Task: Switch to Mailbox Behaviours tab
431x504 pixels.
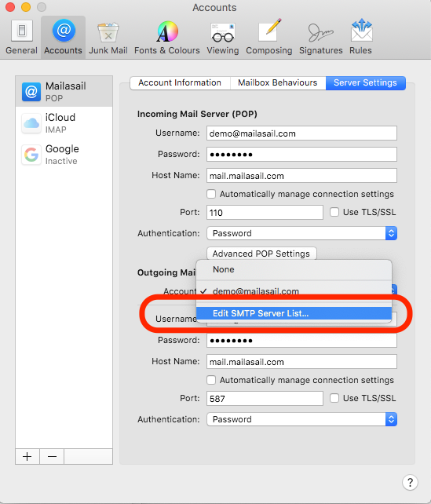Action: point(278,83)
